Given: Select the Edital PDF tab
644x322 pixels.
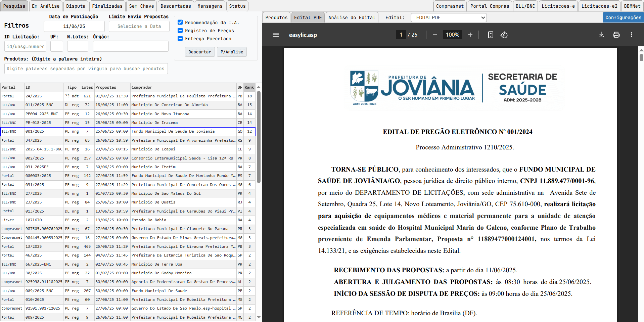Looking at the screenshot, I should (x=308, y=17).
